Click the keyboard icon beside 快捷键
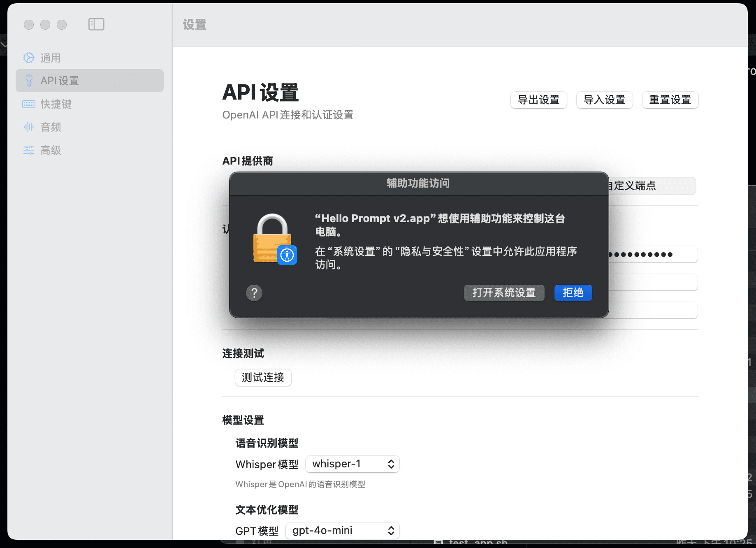 pos(29,104)
